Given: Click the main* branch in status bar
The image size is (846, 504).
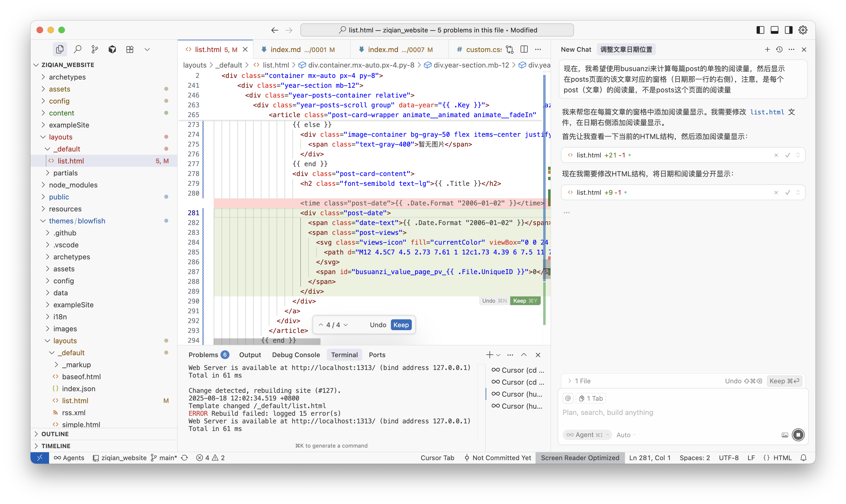Looking at the screenshot, I should pos(164,458).
